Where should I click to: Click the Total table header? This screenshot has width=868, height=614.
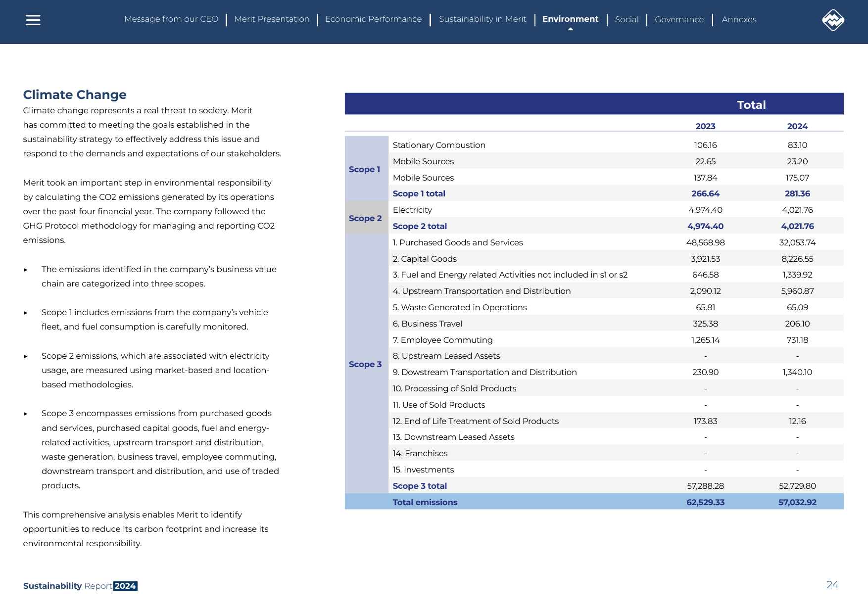pos(751,105)
